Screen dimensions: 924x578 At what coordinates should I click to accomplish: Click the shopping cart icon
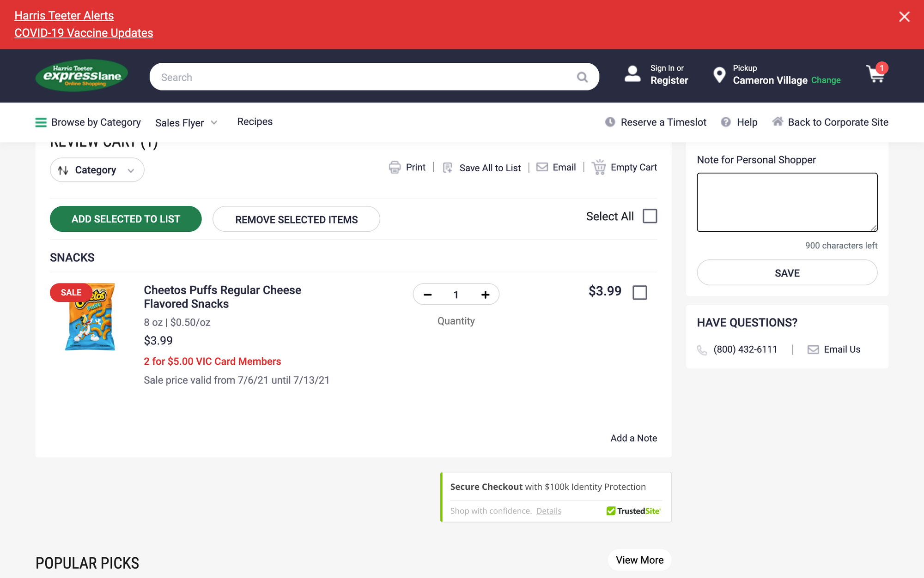pos(875,75)
